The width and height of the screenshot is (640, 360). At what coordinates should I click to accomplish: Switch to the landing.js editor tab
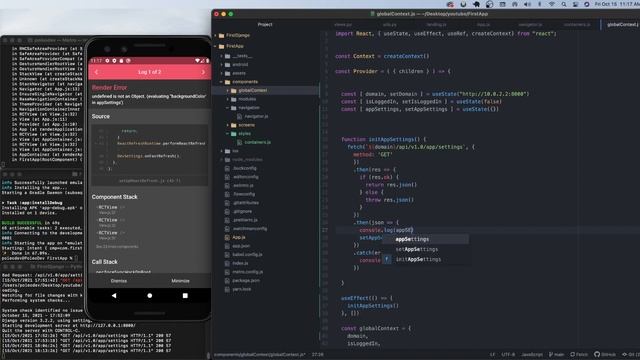pos(436,24)
